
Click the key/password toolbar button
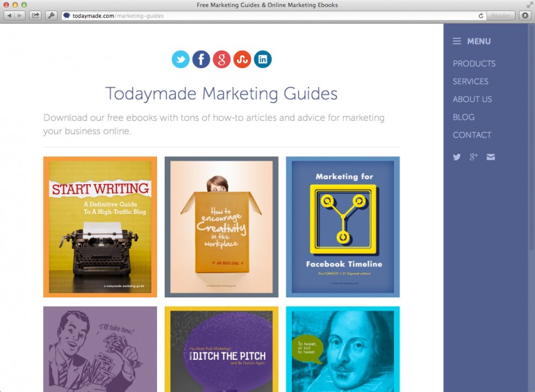(51, 16)
